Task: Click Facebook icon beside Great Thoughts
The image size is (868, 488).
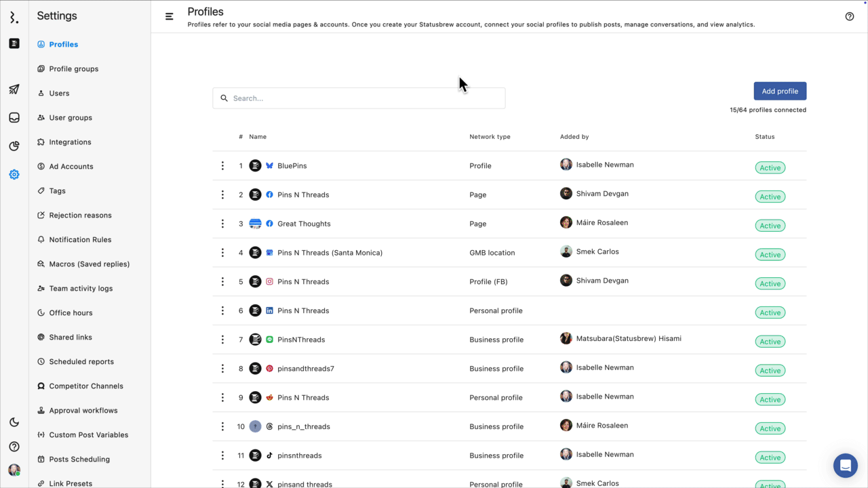Action: click(269, 224)
